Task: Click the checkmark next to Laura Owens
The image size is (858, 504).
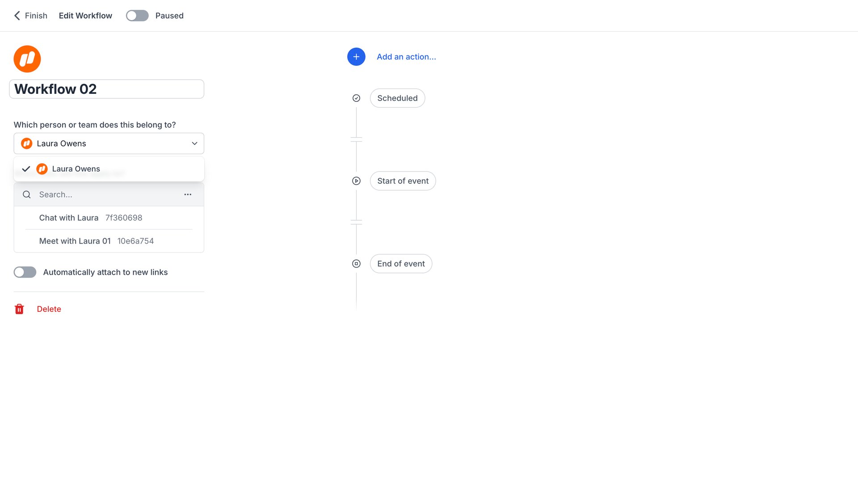Action: pos(26,168)
